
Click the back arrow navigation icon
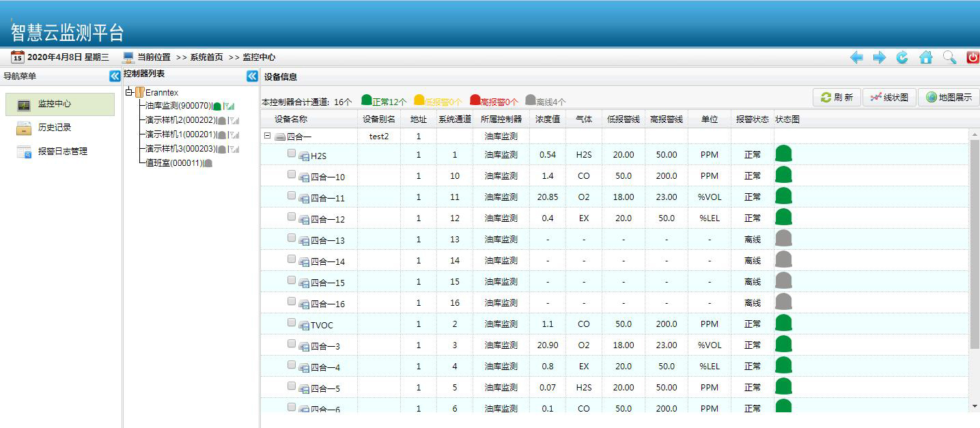point(856,58)
